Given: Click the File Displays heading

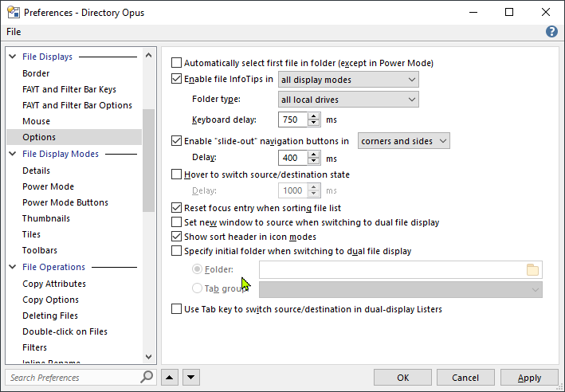Looking at the screenshot, I should point(47,57).
